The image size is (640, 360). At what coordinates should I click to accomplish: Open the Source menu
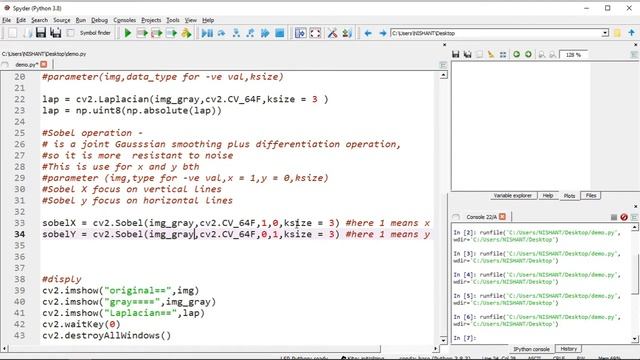pos(62,20)
